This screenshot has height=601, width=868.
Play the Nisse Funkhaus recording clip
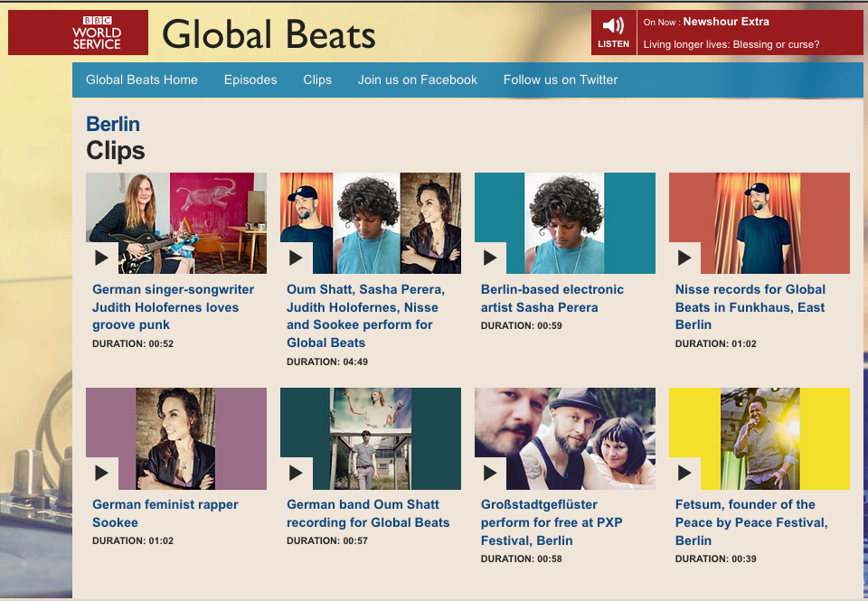click(x=684, y=257)
